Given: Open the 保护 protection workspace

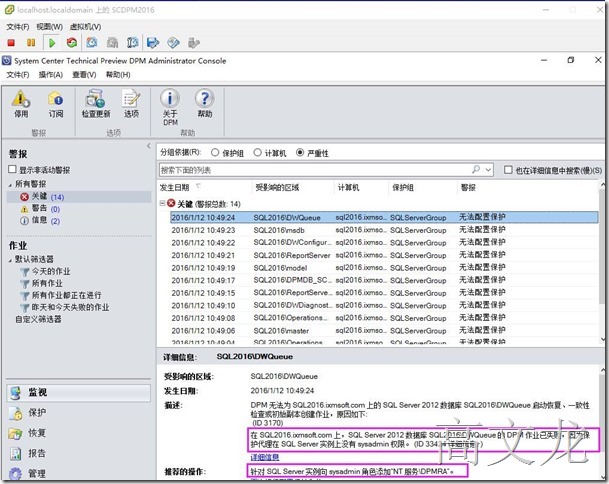Looking at the screenshot, I should click(79, 413).
